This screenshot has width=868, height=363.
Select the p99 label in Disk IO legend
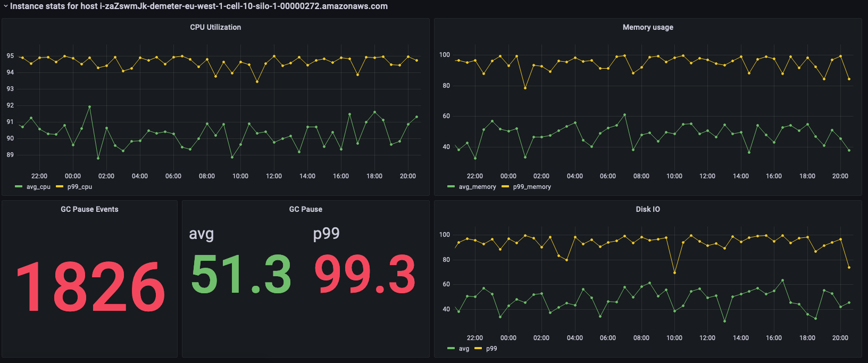click(x=491, y=349)
